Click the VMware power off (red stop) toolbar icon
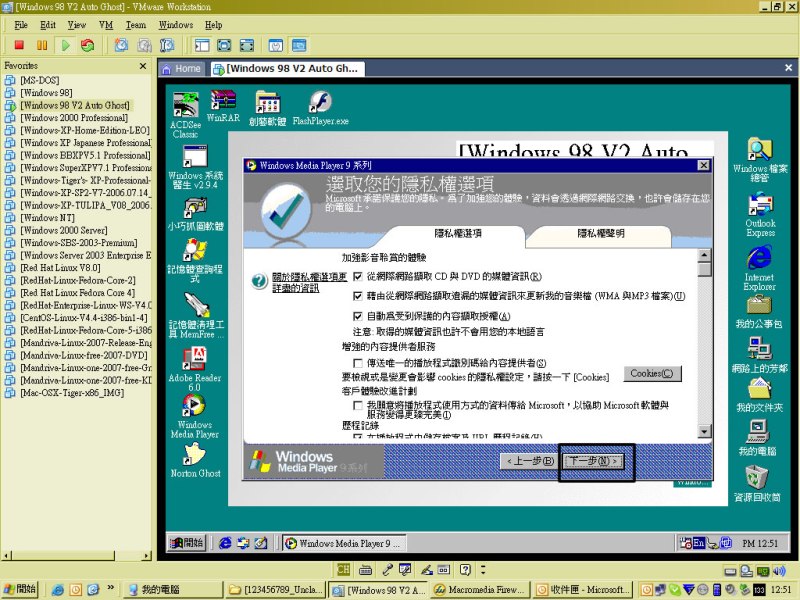This screenshot has height=600, width=800. point(19,45)
